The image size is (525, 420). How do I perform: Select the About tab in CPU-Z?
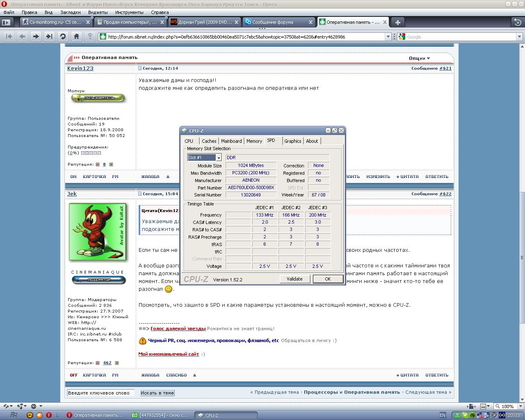pyautogui.click(x=312, y=141)
